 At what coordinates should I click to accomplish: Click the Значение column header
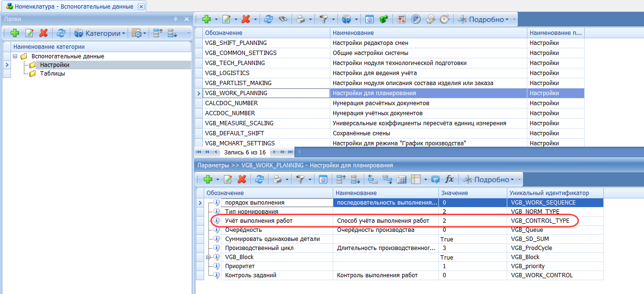pos(471,193)
